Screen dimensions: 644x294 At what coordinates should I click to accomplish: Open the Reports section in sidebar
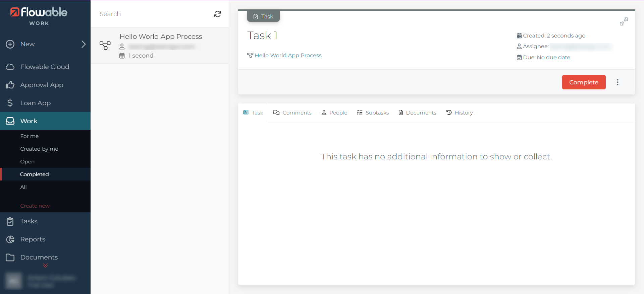click(x=33, y=239)
